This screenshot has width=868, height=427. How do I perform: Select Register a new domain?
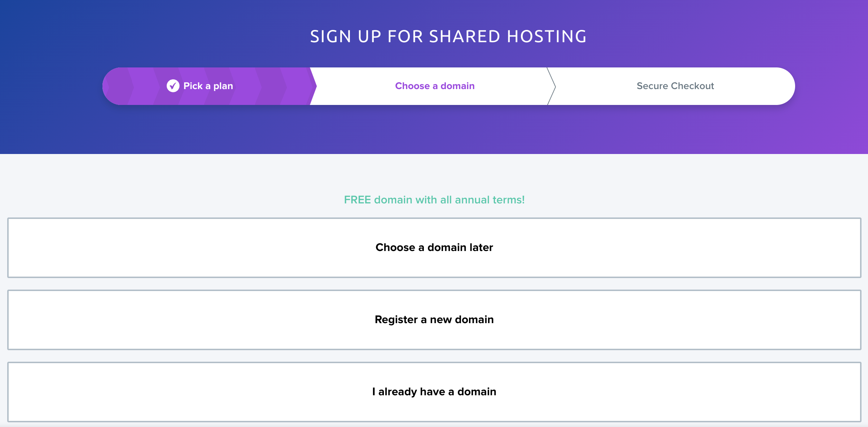coord(434,320)
